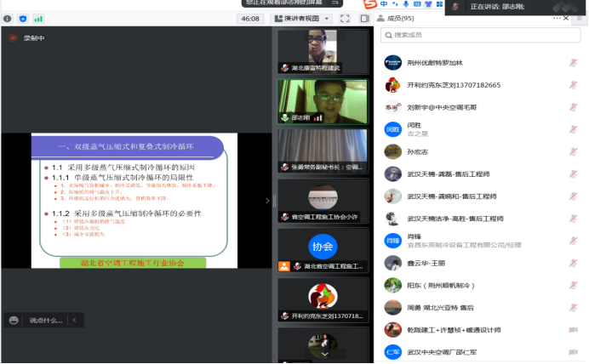Toggle mic for 乾翔建工+许慧祯+暖通设计师
The height and width of the screenshot is (364, 589).
[573, 330]
